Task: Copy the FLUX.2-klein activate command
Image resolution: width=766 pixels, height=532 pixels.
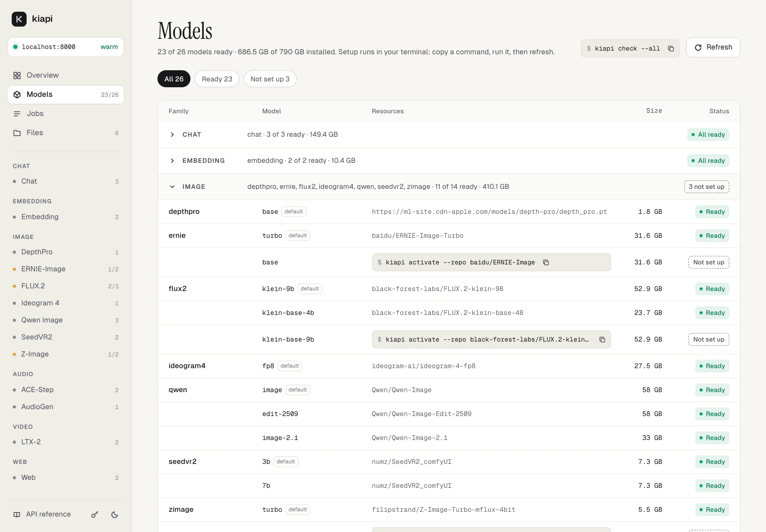Action: 602,340
